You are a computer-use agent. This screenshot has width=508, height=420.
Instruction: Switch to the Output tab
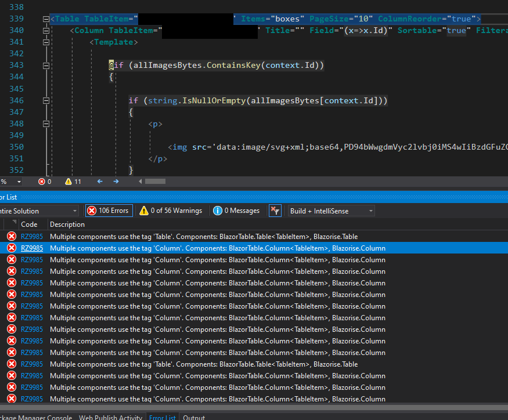pyautogui.click(x=193, y=417)
